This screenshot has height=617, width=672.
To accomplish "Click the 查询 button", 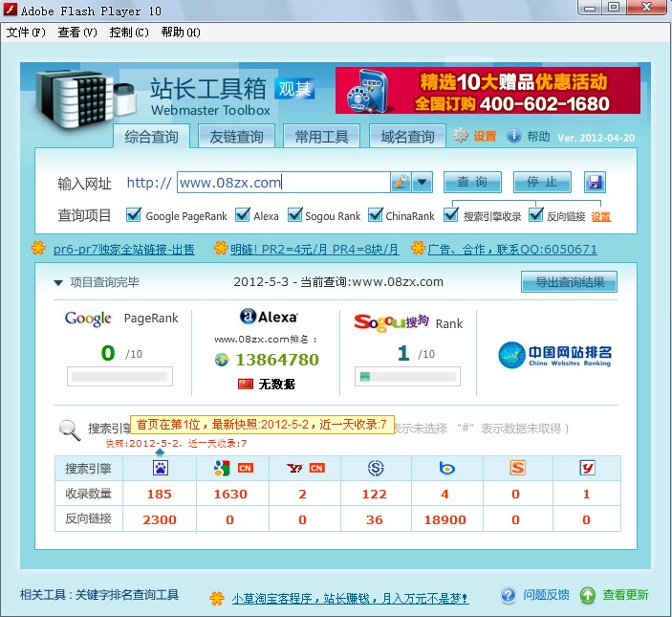I will click(x=472, y=182).
